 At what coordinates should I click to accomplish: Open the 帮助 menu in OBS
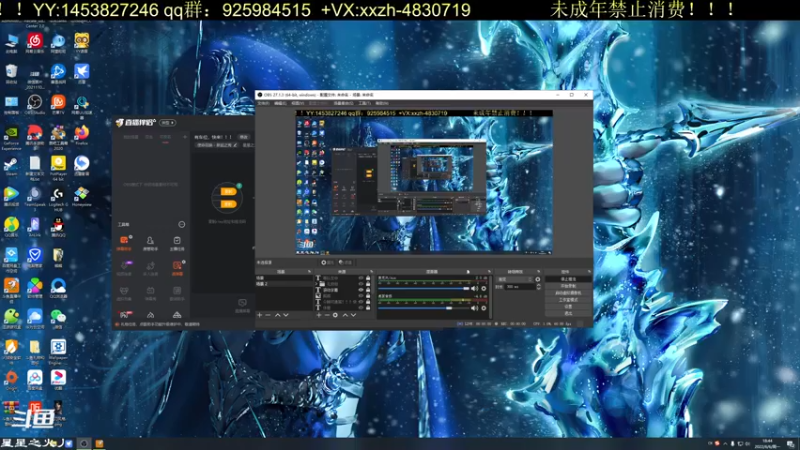(382, 103)
